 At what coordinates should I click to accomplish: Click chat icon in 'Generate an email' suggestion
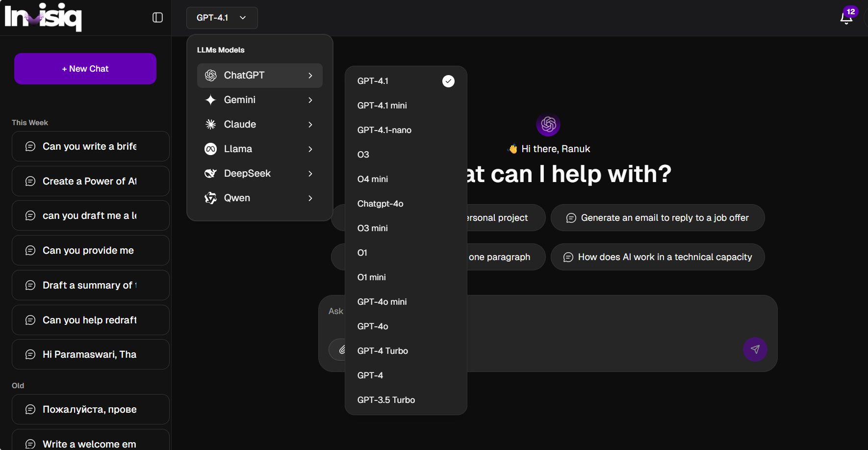(x=571, y=218)
